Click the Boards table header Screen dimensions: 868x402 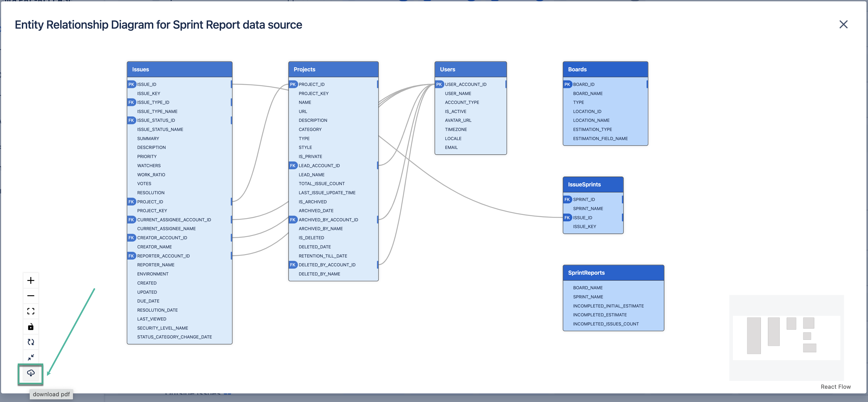[x=605, y=69]
